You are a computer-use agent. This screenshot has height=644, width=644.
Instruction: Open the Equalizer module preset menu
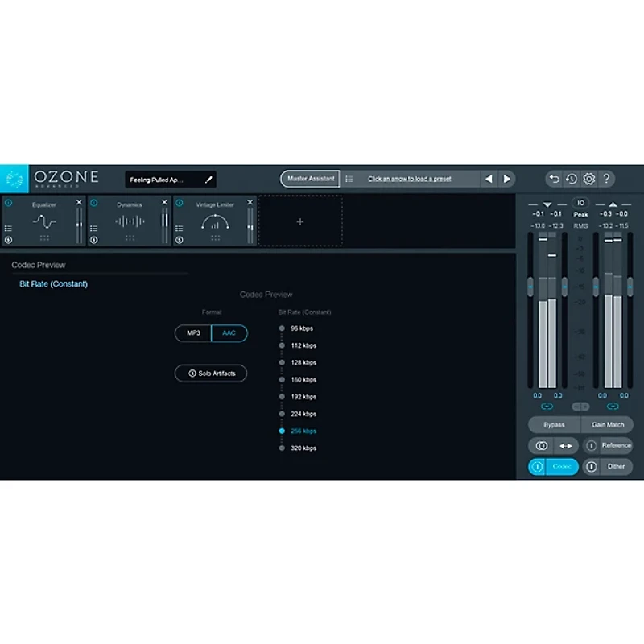pos(9,227)
